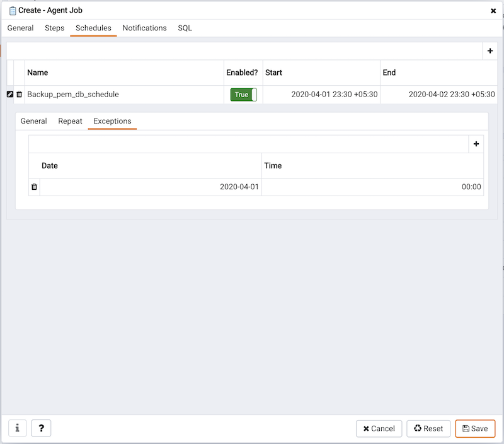Click the exception Date cell 2020-04-01
The image size is (504, 444).
151,187
